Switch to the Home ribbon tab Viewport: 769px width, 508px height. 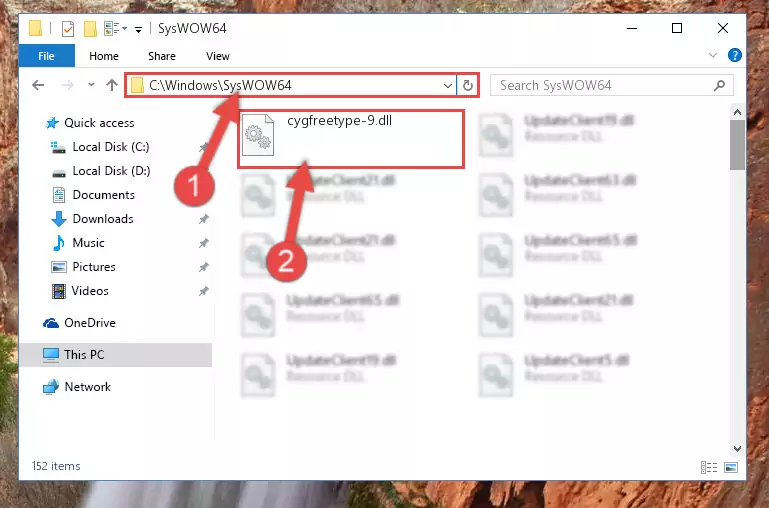click(x=103, y=56)
